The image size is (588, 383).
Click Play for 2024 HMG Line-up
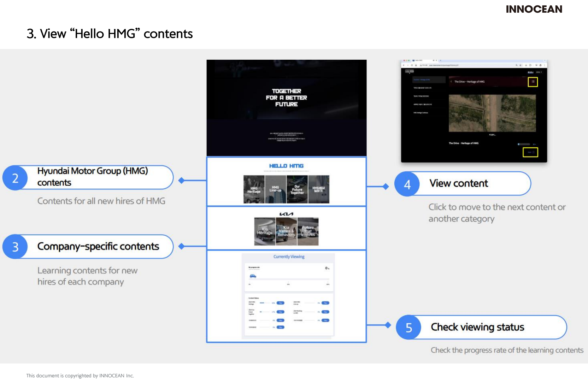[x=325, y=303]
